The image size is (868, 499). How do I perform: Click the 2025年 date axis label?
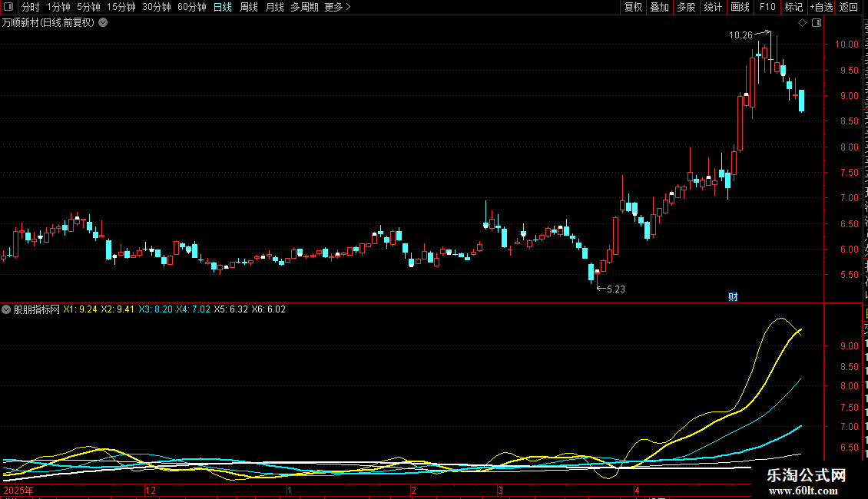coord(18,491)
